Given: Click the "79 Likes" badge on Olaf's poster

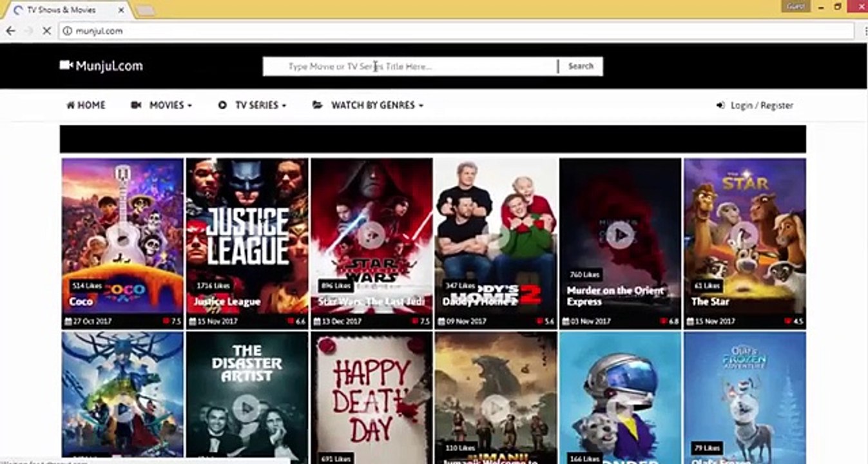Looking at the screenshot, I should [x=707, y=448].
